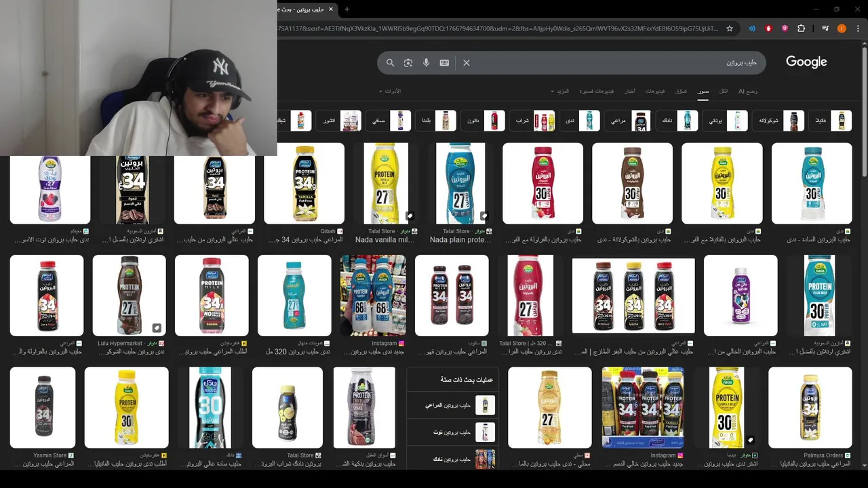The image size is (868, 488).
Task: Click the Google logo
Action: coord(806,62)
